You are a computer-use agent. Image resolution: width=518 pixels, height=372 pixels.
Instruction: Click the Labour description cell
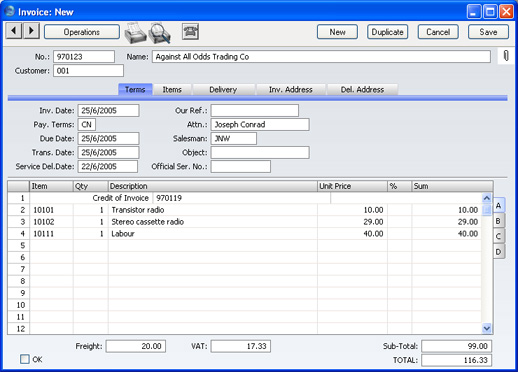213,234
